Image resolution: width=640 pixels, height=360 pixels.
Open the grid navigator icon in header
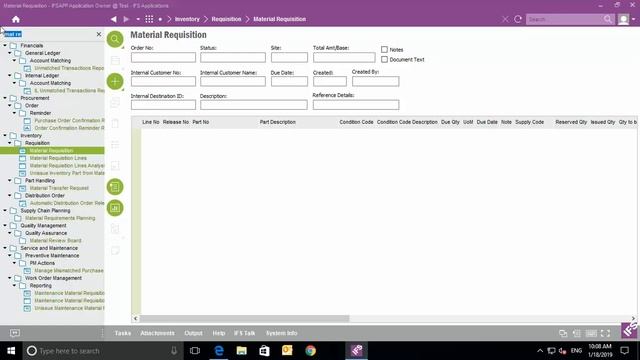coord(149,19)
